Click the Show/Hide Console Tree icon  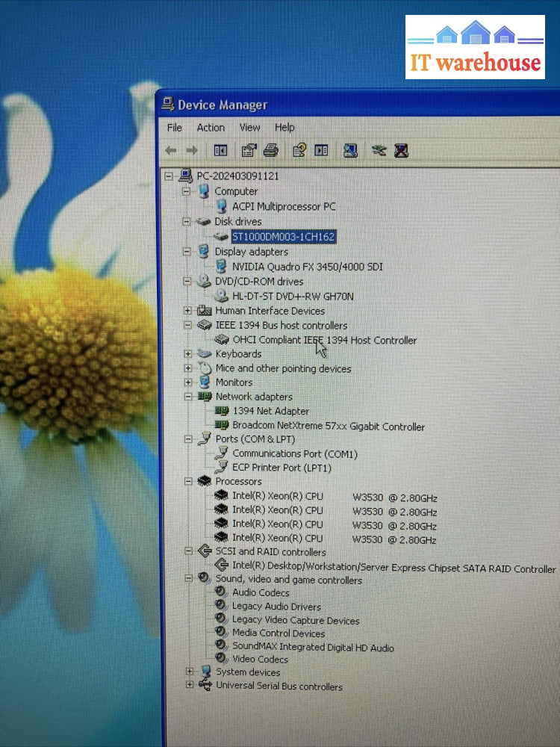220,151
